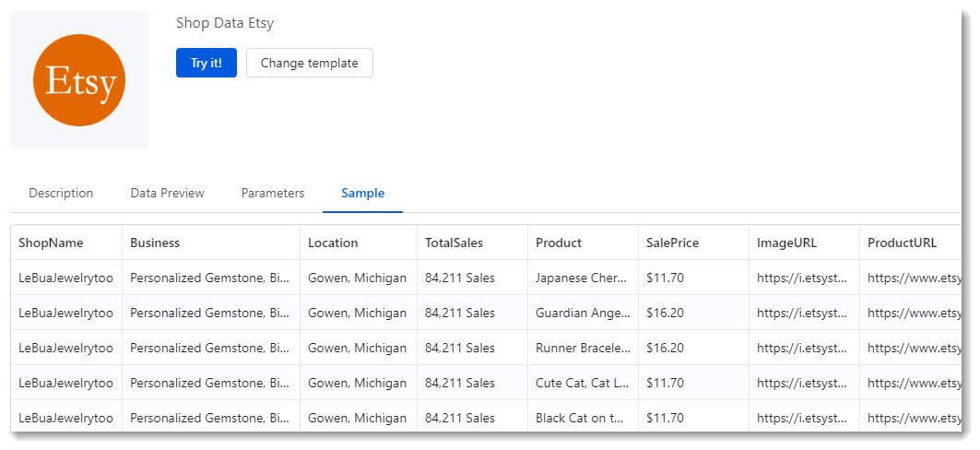Click the $11.70 price in Black Cat row
Image resolution: width=980 pixels, height=450 pixels.
pos(665,418)
